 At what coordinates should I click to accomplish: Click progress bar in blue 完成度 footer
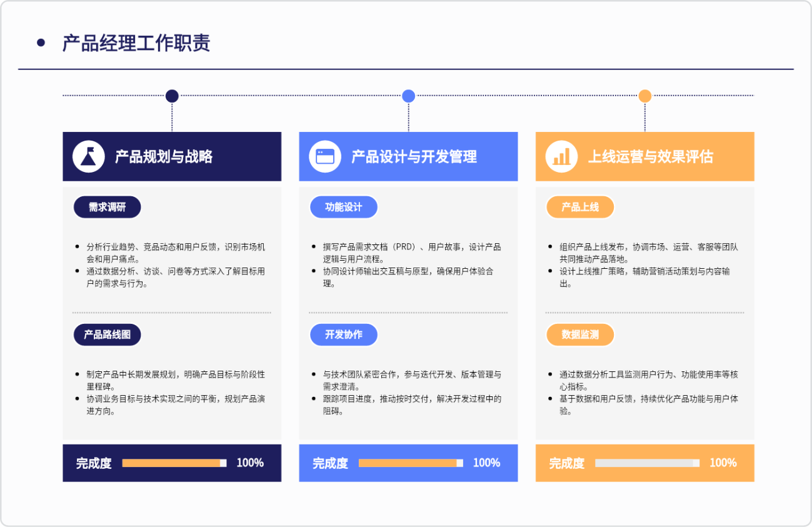click(x=411, y=463)
